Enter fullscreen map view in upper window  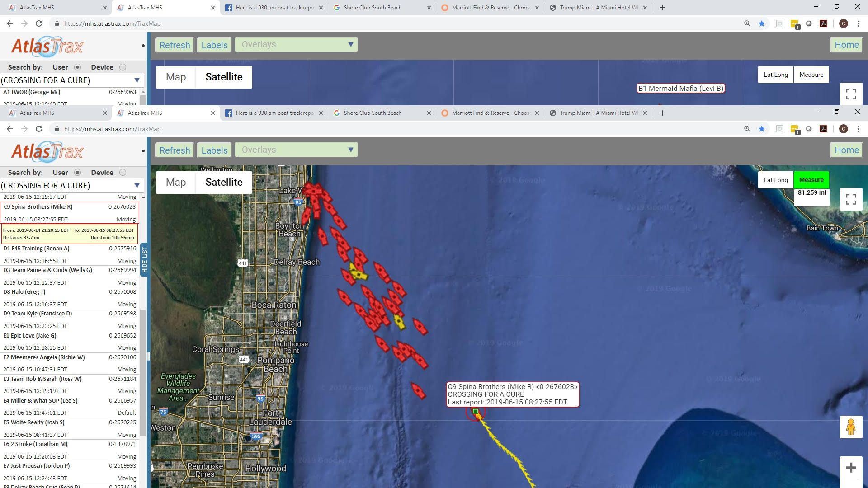tap(851, 94)
